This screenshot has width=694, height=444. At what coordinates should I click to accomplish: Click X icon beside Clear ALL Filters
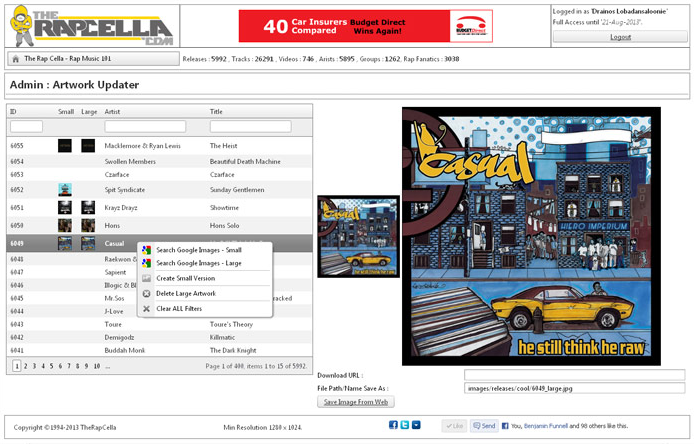(147, 309)
